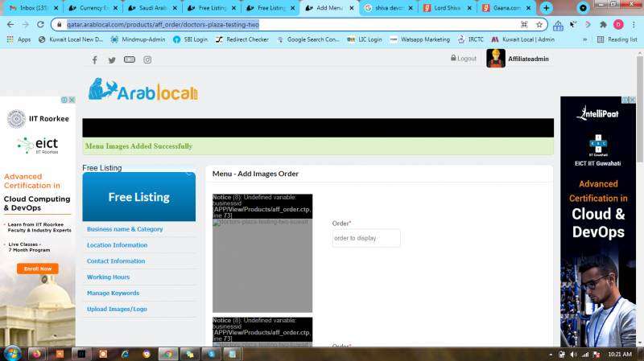644x361 pixels.
Task: Click browser back arrow
Action: pyautogui.click(x=10, y=25)
